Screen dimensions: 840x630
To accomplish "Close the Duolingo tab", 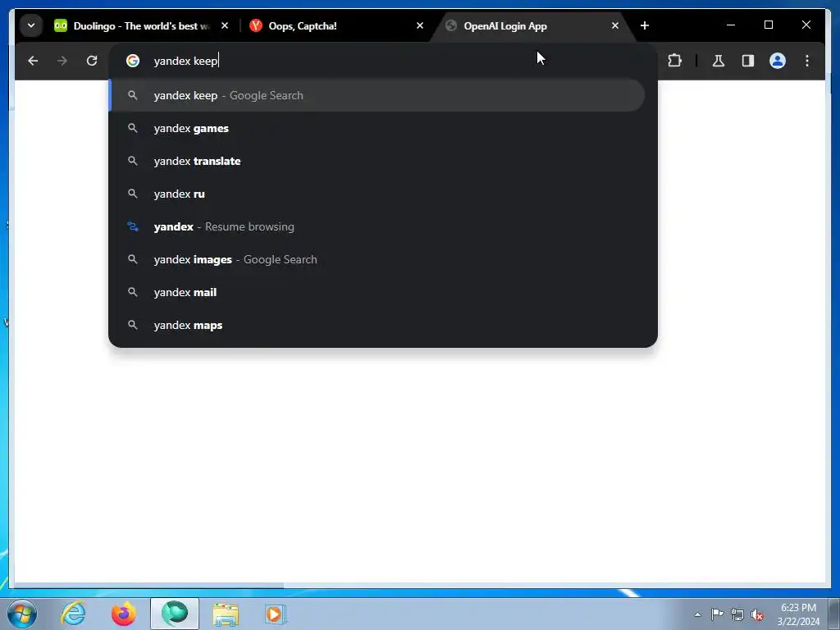I will pyautogui.click(x=225, y=25).
